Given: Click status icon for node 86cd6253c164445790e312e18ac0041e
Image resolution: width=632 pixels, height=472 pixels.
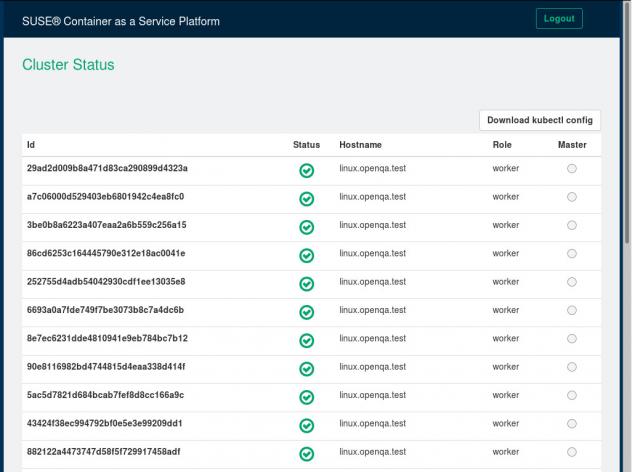Looking at the screenshot, I should pos(307,255).
